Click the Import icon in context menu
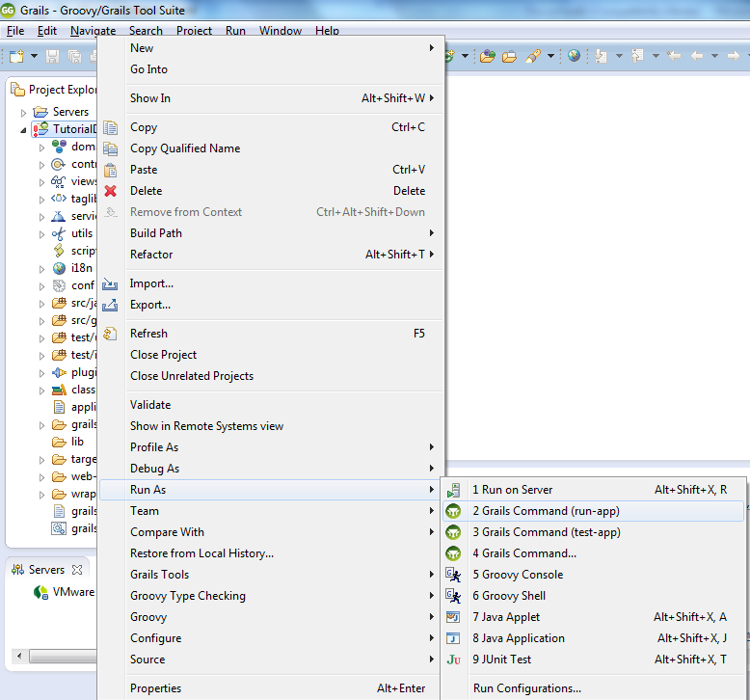 [x=110, y=283]
